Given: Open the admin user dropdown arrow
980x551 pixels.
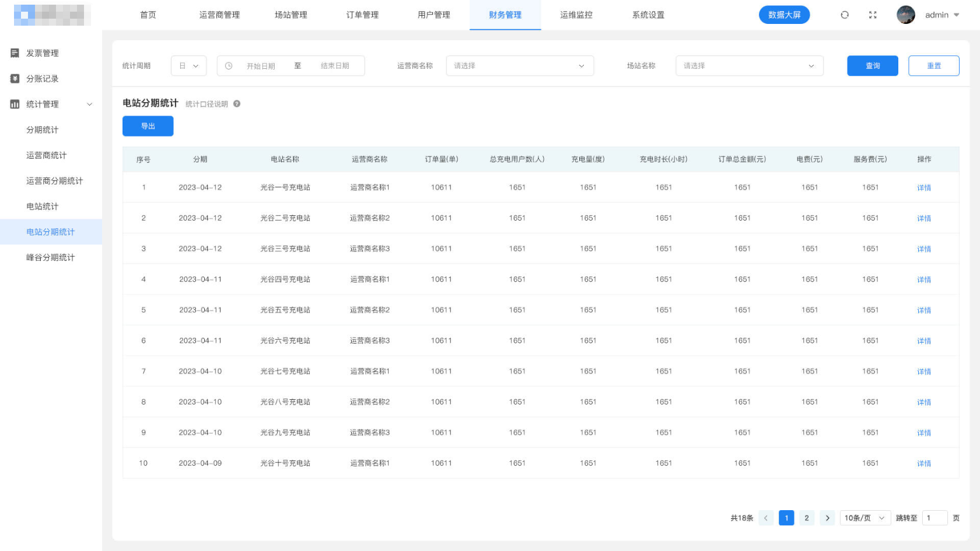Looking at the screenshot, I should click(x=957, y=15).
